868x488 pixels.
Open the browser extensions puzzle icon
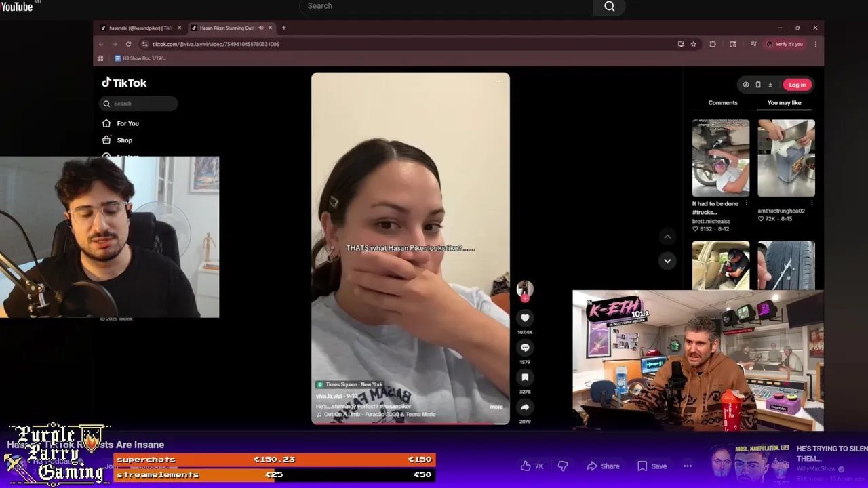point(713,44)
